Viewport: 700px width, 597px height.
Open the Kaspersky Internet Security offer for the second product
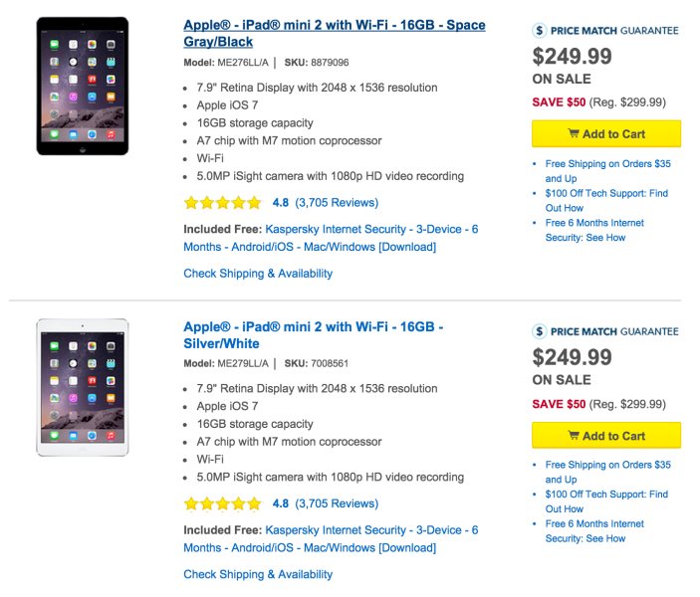(x=331, y=538)
